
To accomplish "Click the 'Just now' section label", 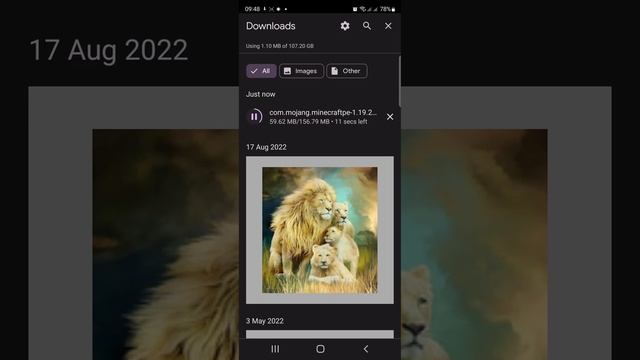I will tap(260, 94).
